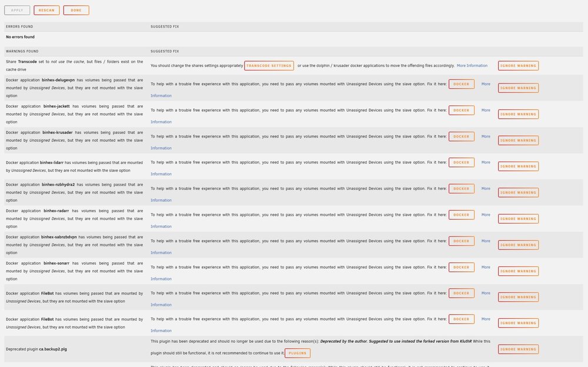Open PLUGINS page from ca.backup2 warning

click(298, 353)
